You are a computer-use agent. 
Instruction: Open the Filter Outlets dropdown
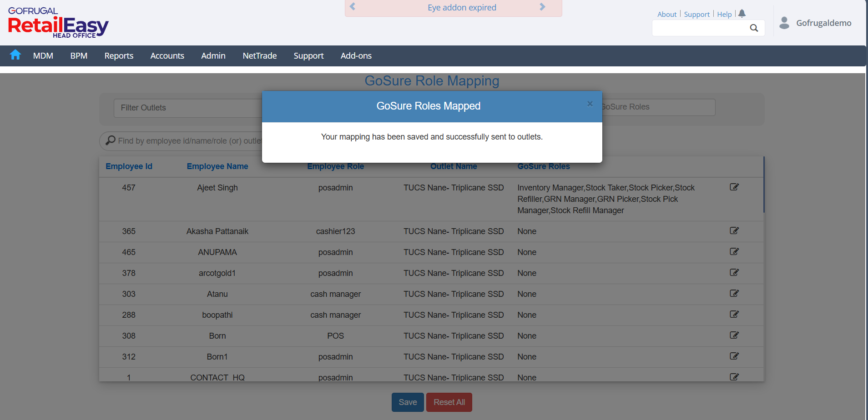(x=188, y=108)
